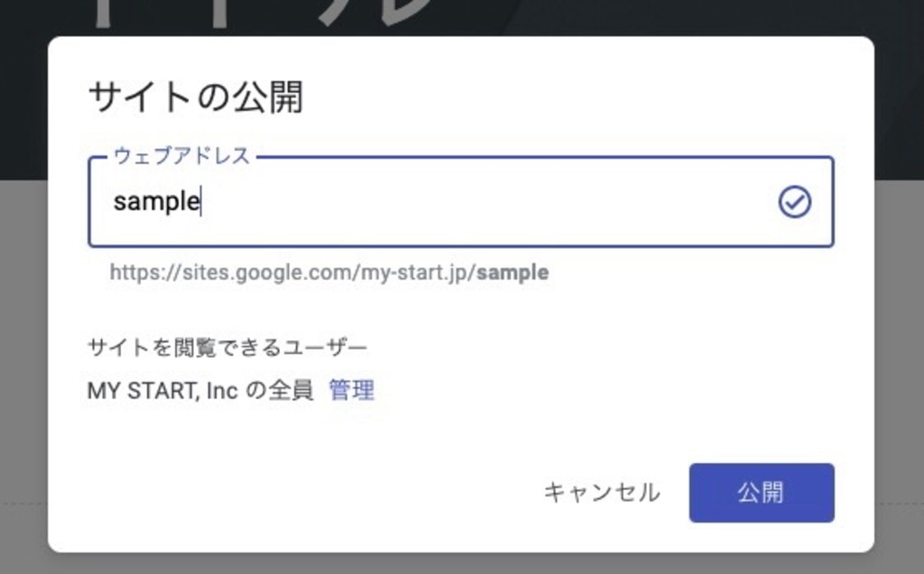Screen dimensions: 924x574
Task: Click empty space left of キャンセル button
Action: [307, 493]
